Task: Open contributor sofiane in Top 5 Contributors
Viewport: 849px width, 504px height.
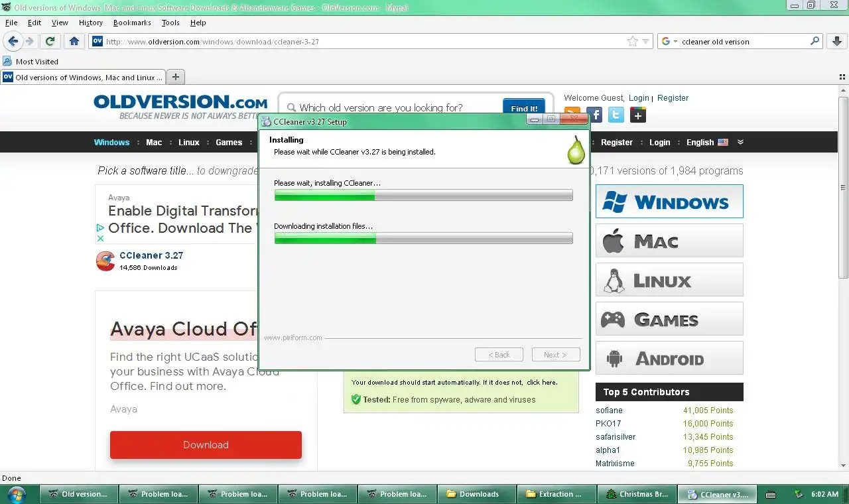Action: coord(609,410)
